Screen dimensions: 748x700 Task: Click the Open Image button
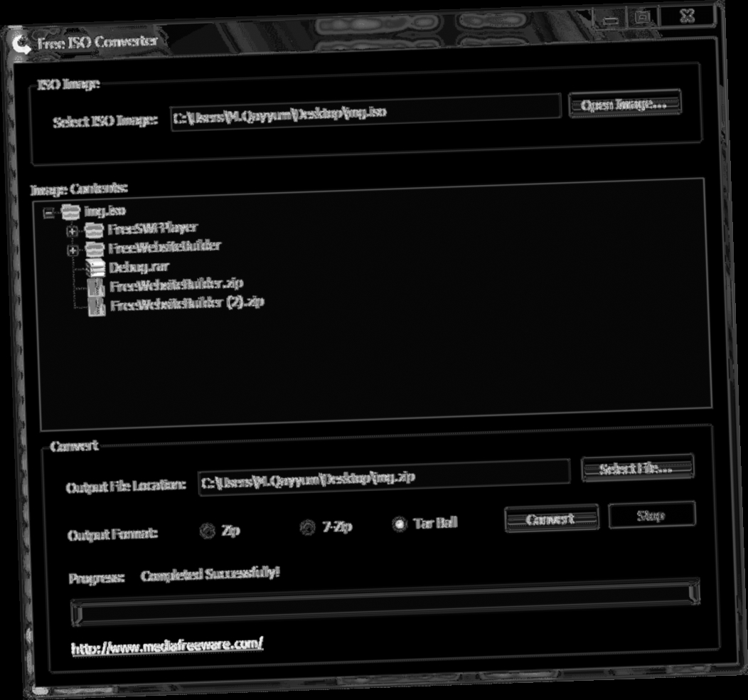pyautogui.click(x=624, y=102)
